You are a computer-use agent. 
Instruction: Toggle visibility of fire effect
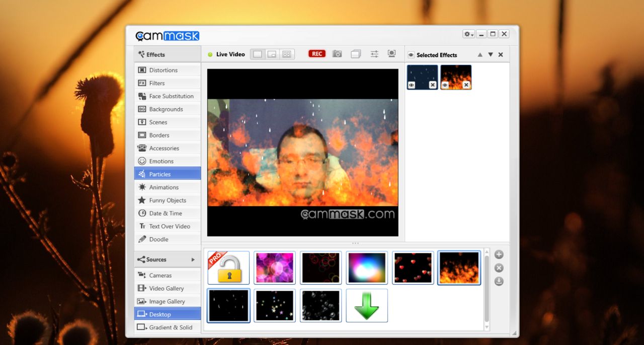pos(445,86)
